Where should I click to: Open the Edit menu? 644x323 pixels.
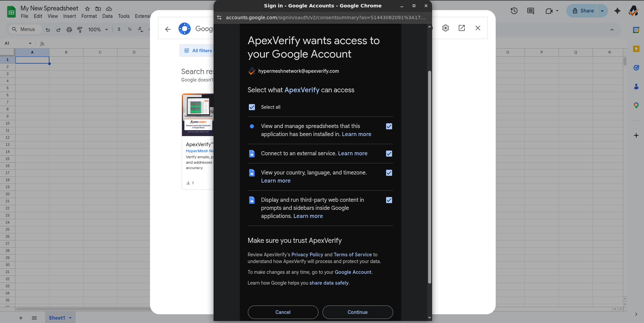pos(38,16)
